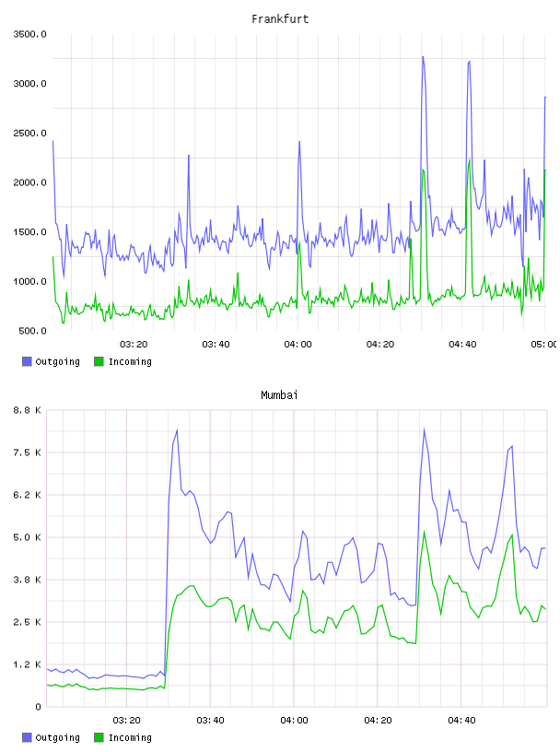Click the 3500.0 y-axis label
Image resolution: width=560 pixels, height=752 pixels.
pos(29,34)
